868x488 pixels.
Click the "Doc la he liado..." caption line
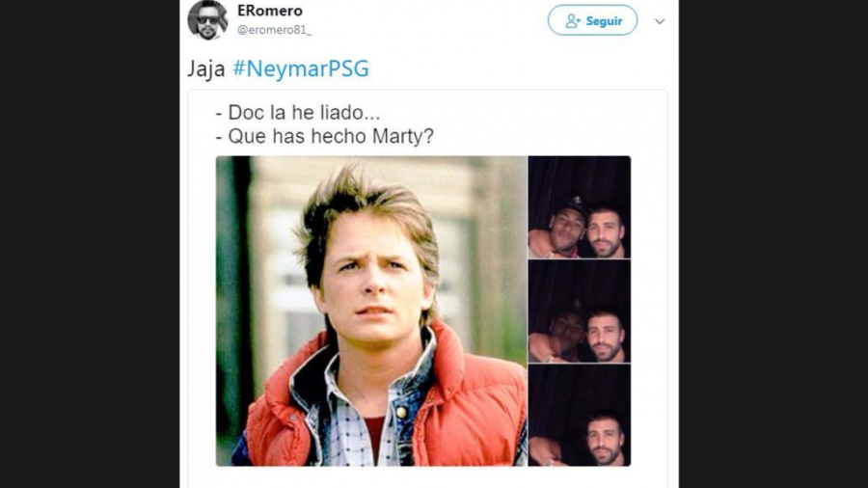pyautogui.click(x=298, y=112)
